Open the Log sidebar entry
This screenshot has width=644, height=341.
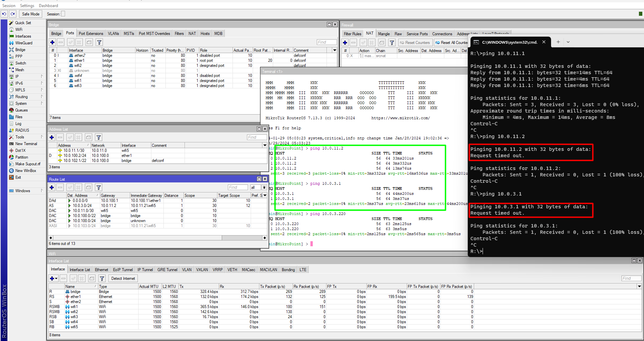click(x=18, y=124)
